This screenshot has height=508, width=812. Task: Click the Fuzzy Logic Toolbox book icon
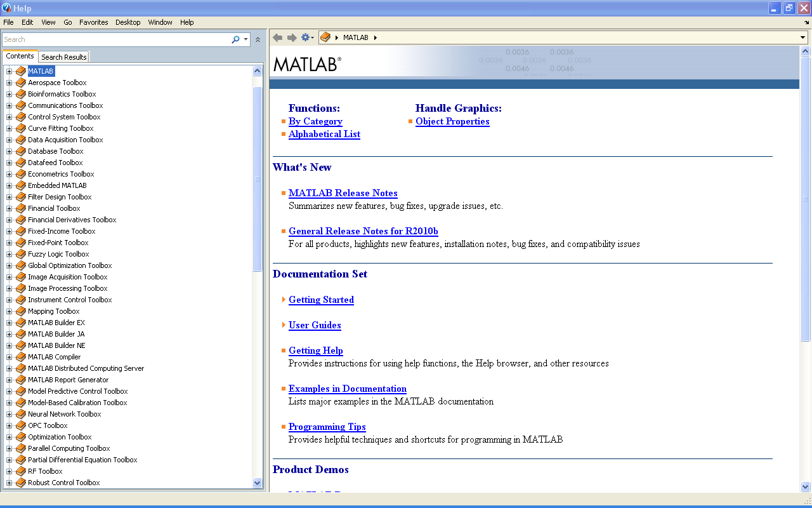(x=21, y=254)
